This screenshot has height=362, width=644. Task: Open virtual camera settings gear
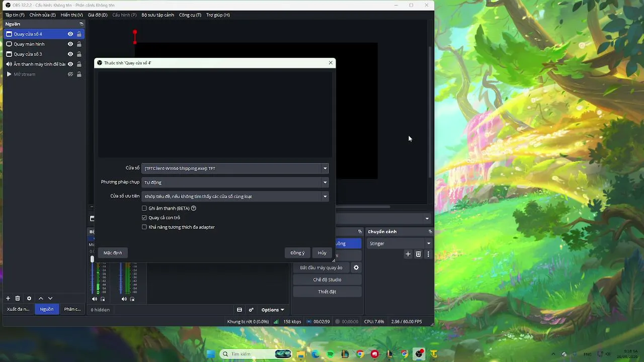click(356, 267)
